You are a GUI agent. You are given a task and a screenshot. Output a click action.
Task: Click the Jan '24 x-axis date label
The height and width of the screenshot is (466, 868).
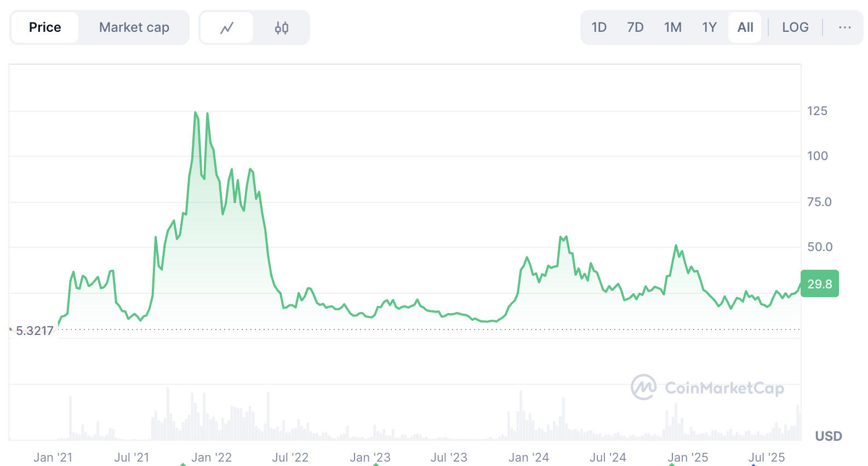pos(528,457)
